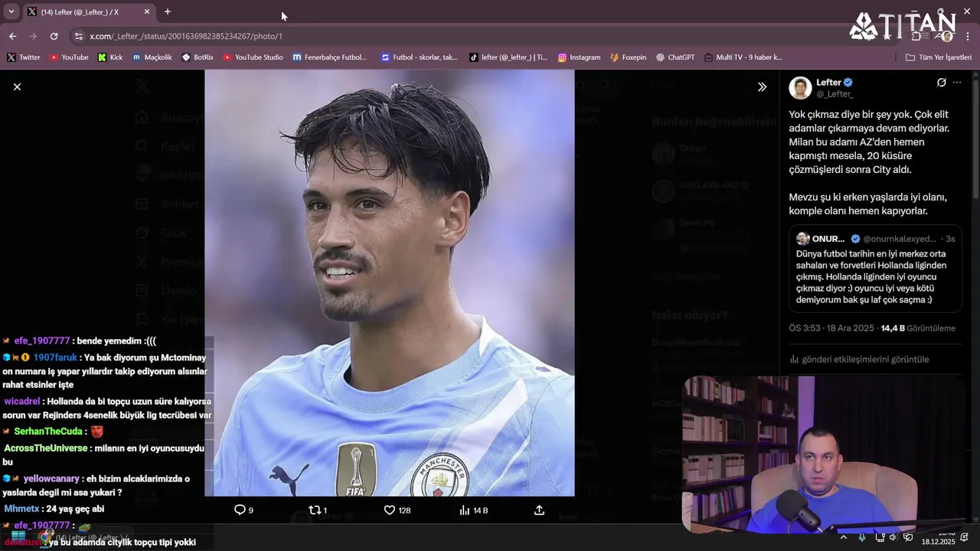Open the three-dot more menu on tweet
The width and height of the screenshot is (980, 551).
click(x=957, y=83)
